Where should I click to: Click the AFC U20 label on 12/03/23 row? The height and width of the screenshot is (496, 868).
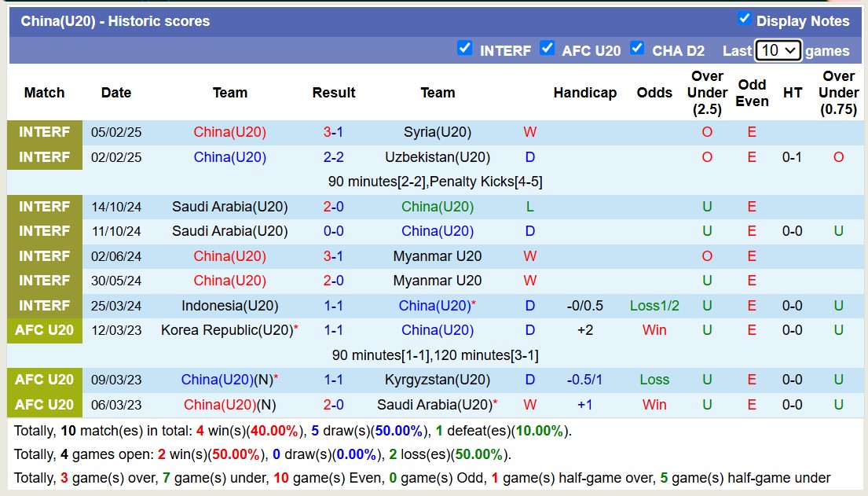tap(45, 330)
